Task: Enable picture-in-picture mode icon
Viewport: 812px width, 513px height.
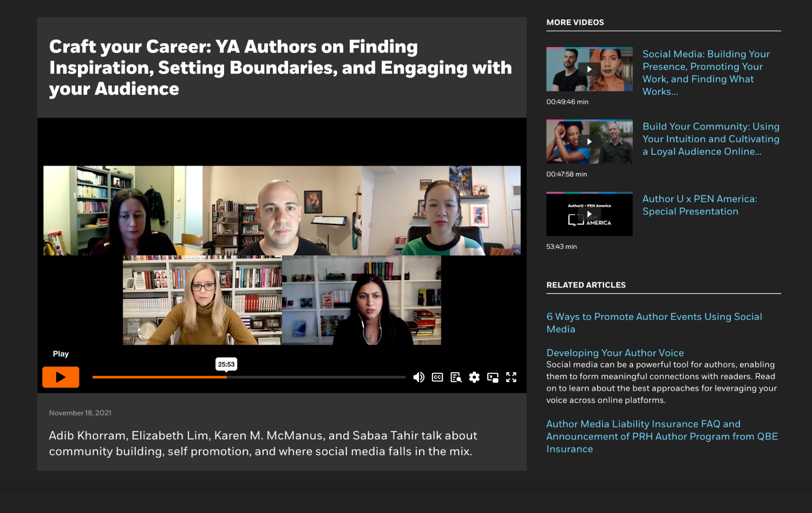Action: 493,377
